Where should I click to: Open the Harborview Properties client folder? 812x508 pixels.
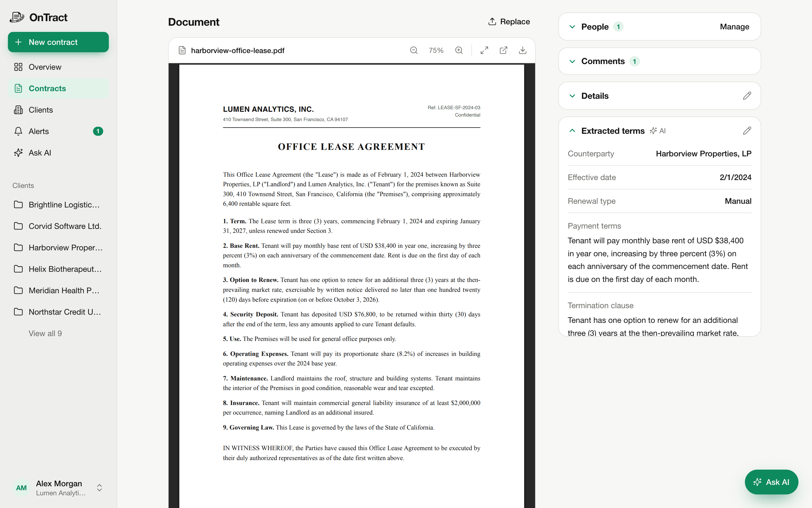pos(58,248)
